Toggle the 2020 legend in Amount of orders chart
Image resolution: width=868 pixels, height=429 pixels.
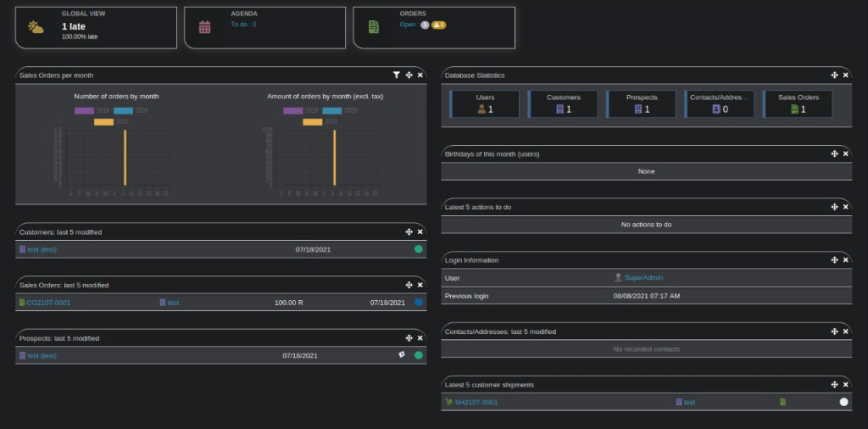click(x=331, y=110)
